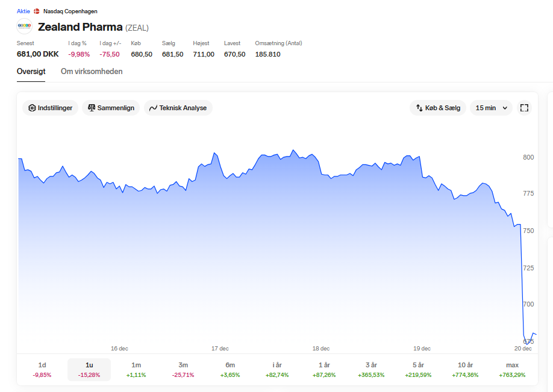Select the 1m time range
Image resolution: width=553 pixels, height=392 pixels.
click(x=136, y=370)
